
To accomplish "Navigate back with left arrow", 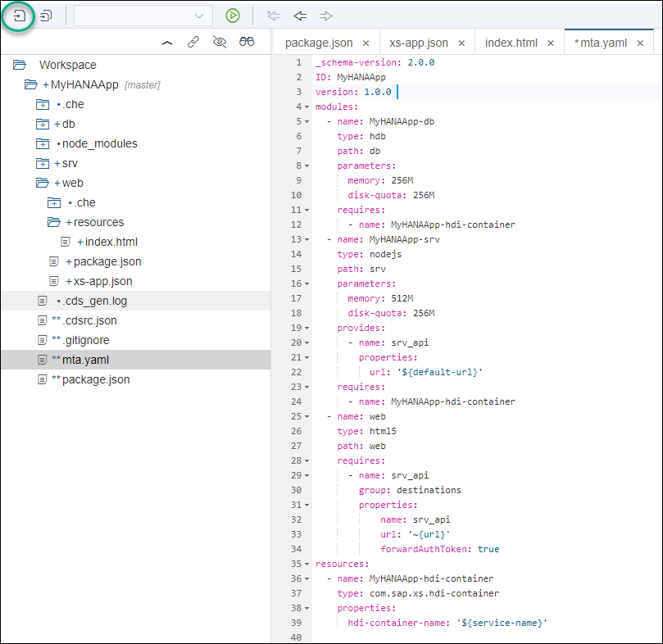I will (x=300, y=16).
